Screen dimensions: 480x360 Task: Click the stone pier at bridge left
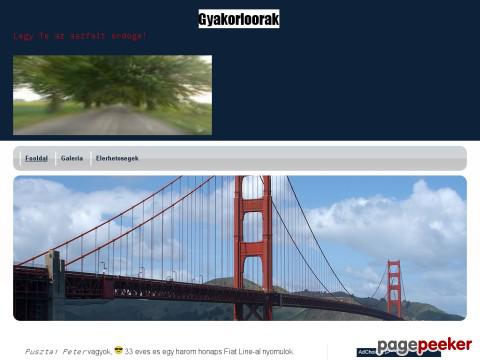(x=55, y=285)
